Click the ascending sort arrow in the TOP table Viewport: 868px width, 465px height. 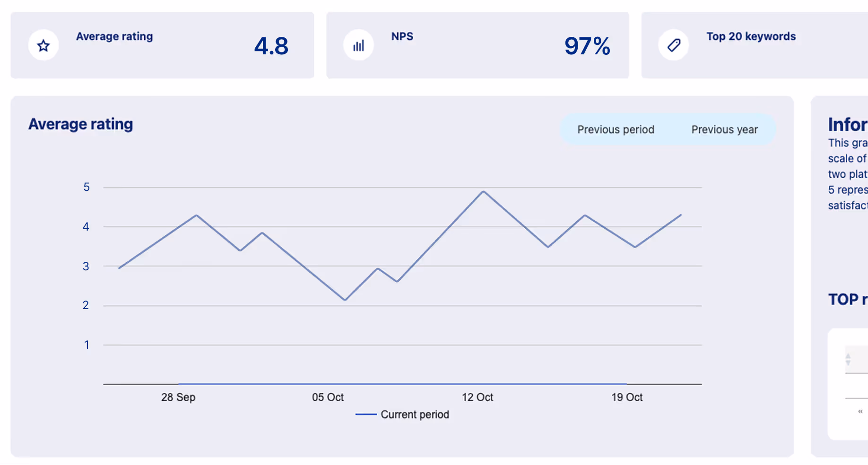(x=848, y=356)
